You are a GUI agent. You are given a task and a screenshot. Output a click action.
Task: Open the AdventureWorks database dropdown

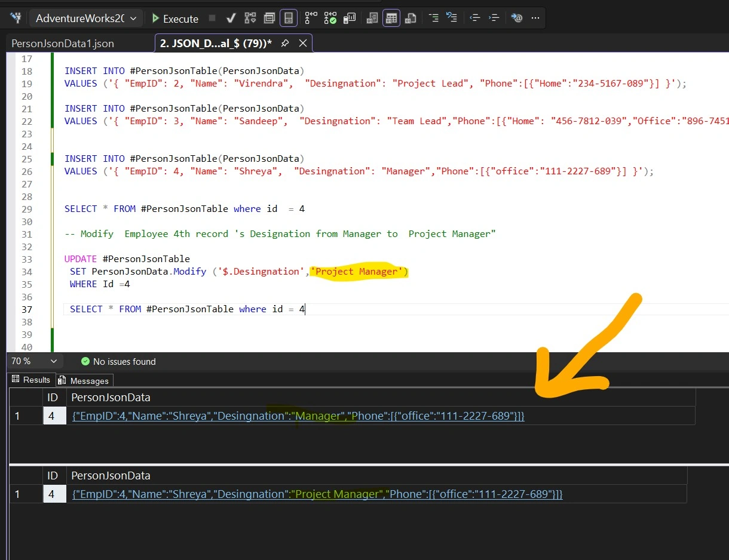(86, 19)
